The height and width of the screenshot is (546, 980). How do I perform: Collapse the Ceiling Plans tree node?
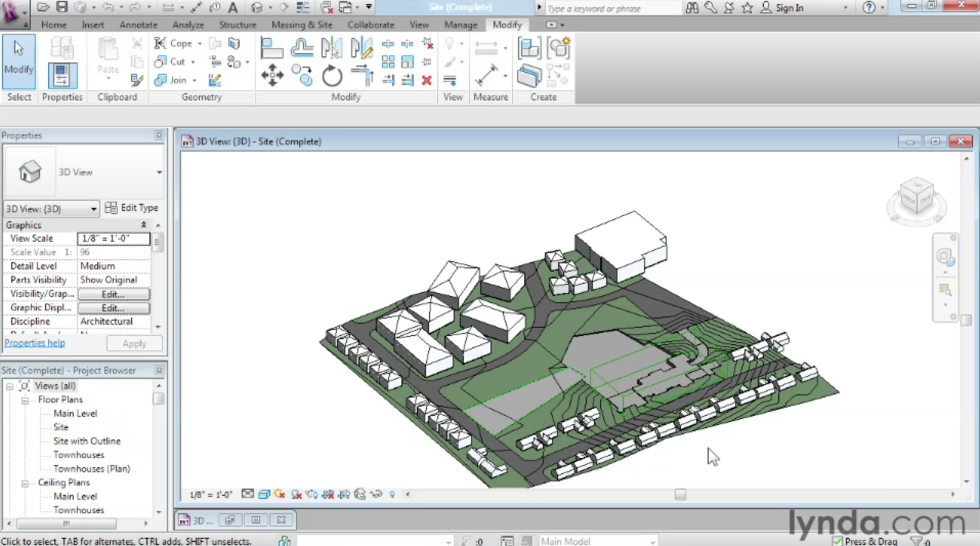pos(25,483)
